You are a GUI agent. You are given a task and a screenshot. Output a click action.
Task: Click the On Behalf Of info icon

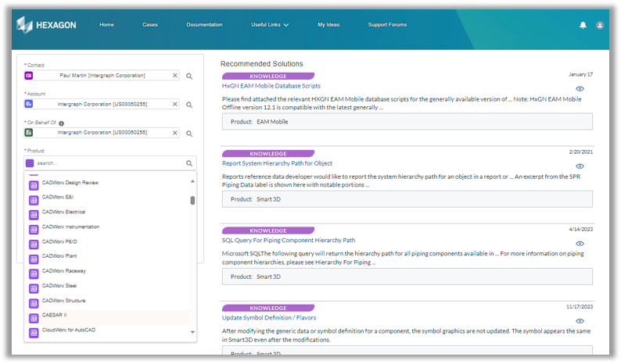pyautogui.click(x=61, y=123)
